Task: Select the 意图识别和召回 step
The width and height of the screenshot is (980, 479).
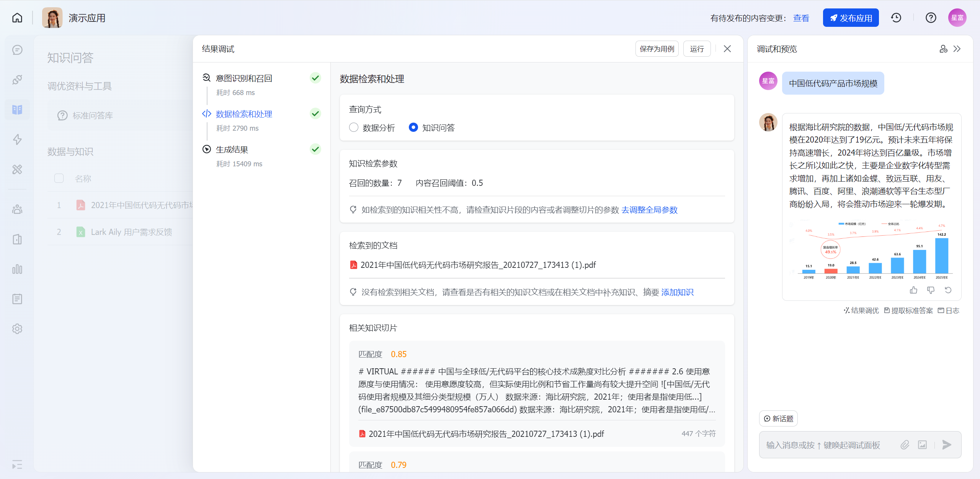Action: click(x=244, y=78)
